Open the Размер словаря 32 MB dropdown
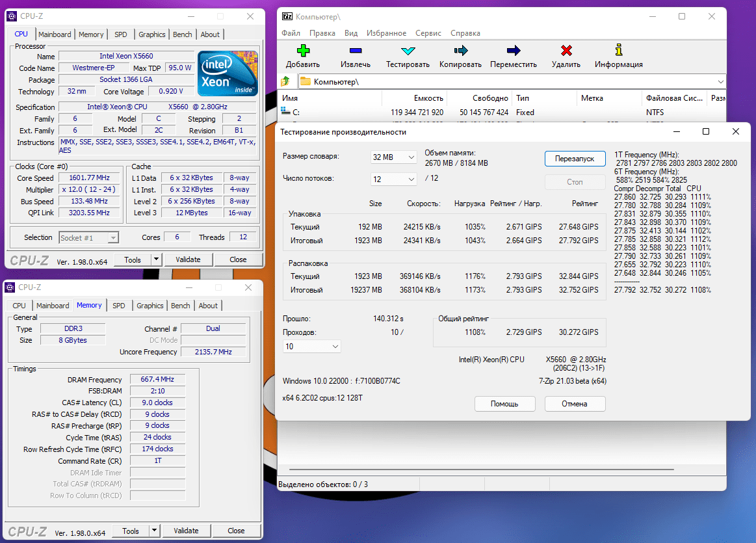 coord(393,157)
